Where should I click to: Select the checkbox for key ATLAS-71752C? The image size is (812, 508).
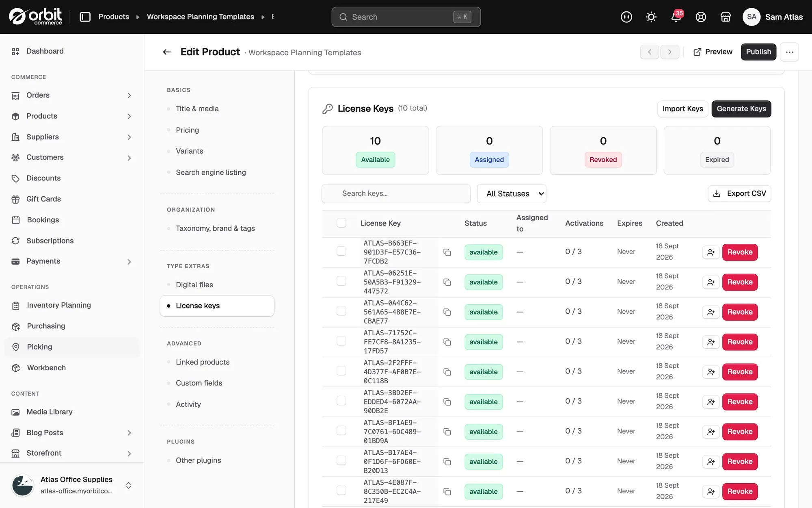coord(341,341)
